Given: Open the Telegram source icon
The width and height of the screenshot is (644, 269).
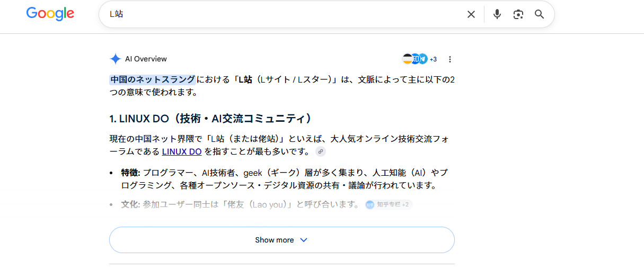Looking at the screenshot, I should tap(422, 59).
